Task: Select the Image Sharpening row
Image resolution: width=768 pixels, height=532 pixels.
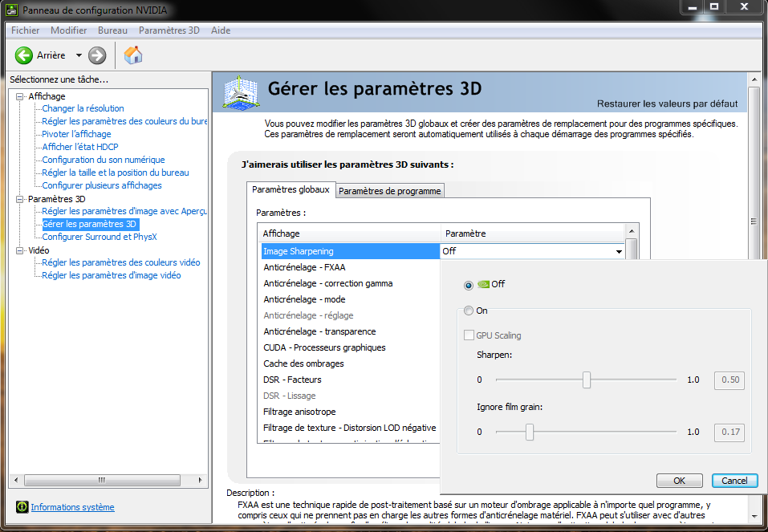Action: point(350,251)
